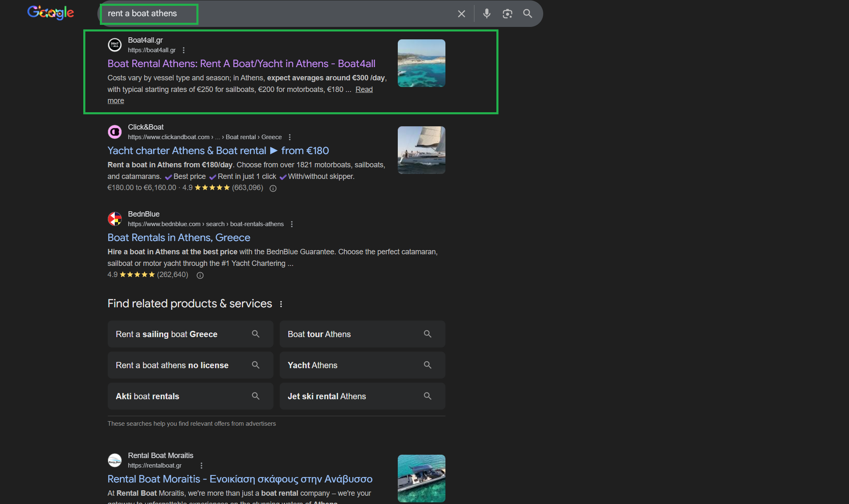Click the Click&Boat star rating
Screen dimensions: 849x504
[213, 187]
